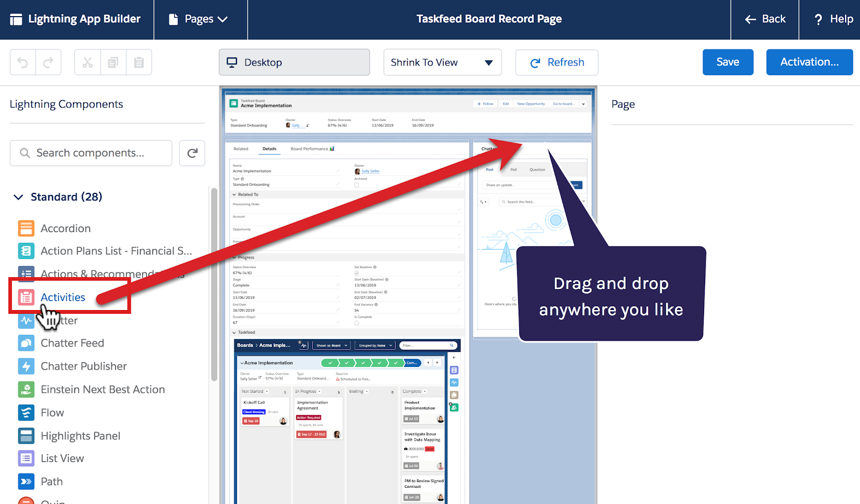Switch to the Board Performance tab
860x504 pixels.
pyautogui.click(x=312, y=149)
